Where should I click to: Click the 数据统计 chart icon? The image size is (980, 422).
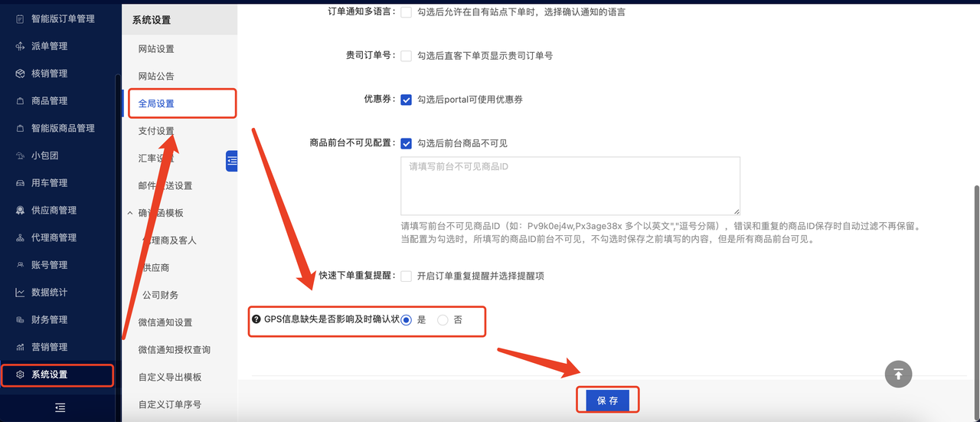pos(21,293)
